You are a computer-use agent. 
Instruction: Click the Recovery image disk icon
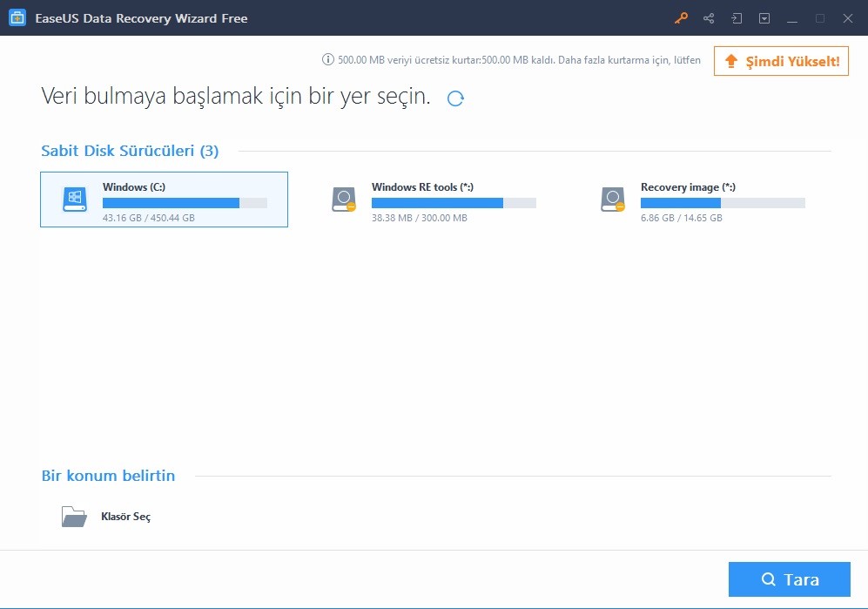point(613,200)
